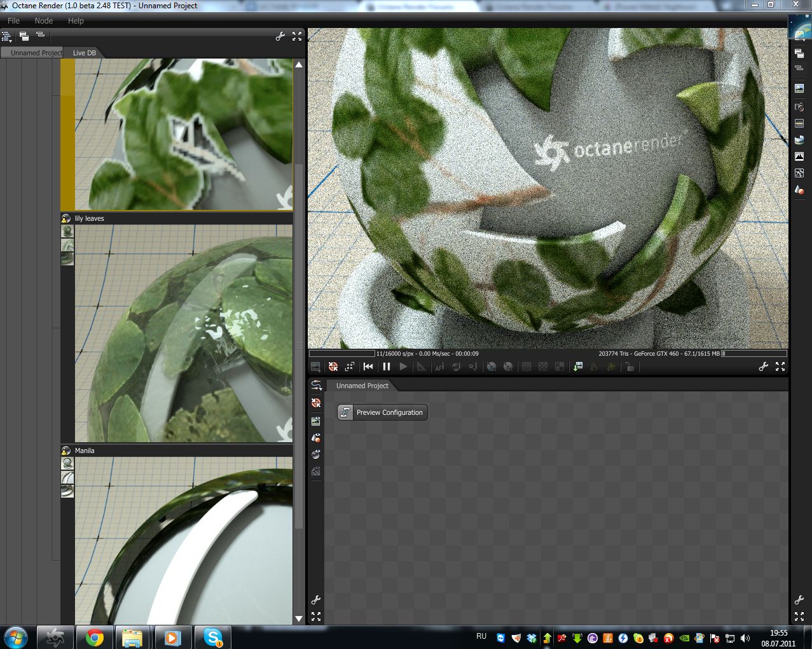Viewport: 812px width, 649px height.
Task: Open left panel settings wrench
Action: 280,36
